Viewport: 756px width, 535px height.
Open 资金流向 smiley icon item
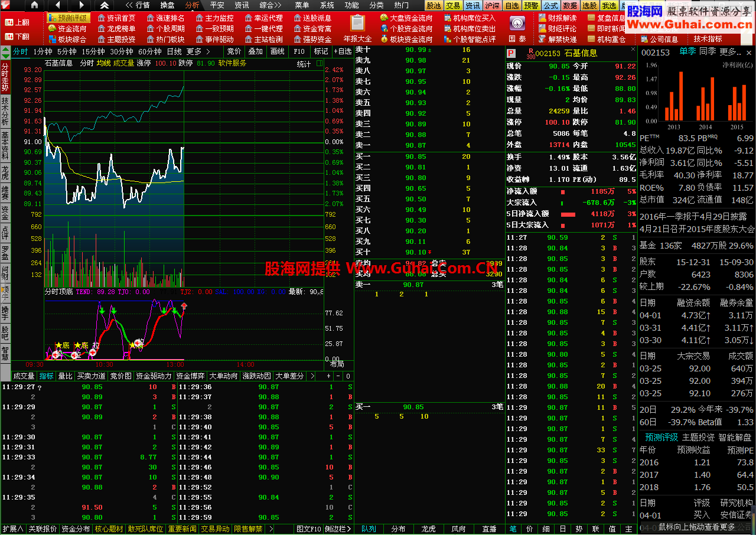click(x=67, y=28)
